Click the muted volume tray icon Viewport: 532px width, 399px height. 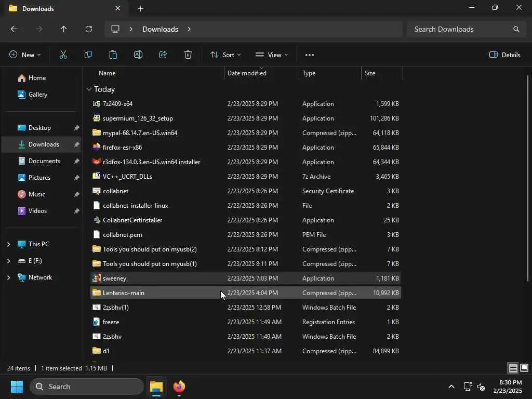pyautogui.click(x=481, y=387)
